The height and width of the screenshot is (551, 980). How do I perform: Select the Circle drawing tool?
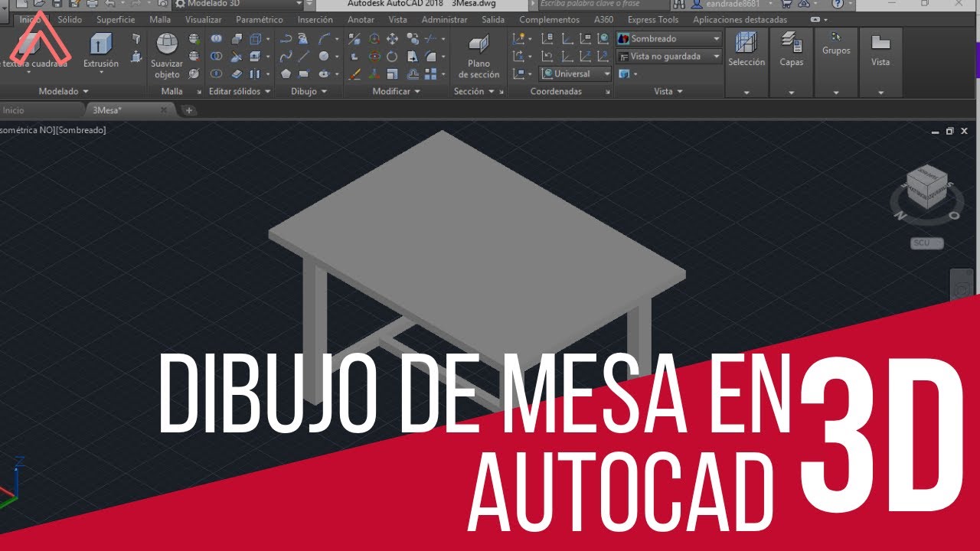324,56
